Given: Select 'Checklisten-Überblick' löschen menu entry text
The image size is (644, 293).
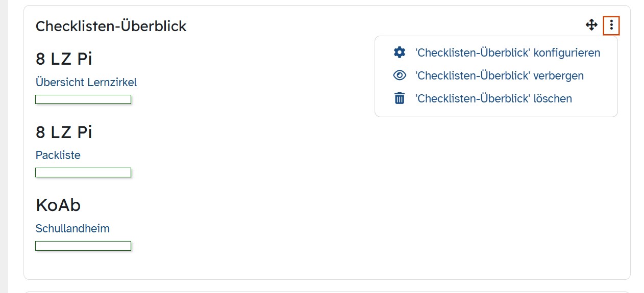Looking at the screenshot, I should tap(493, 98).
